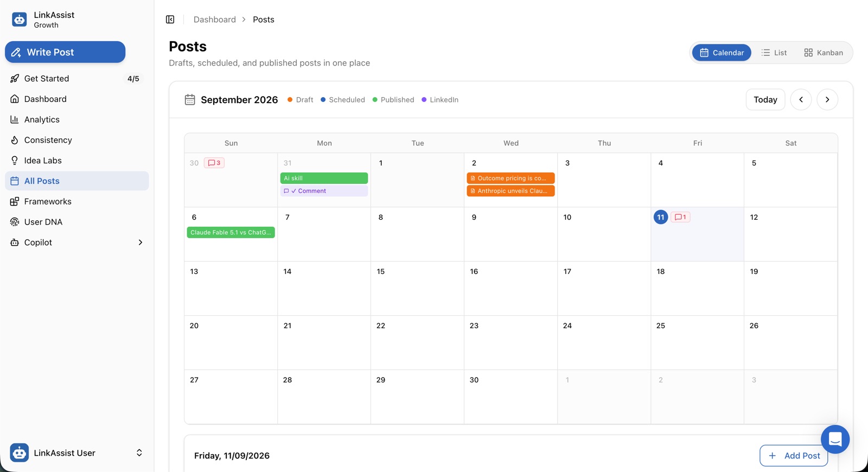Click Add Post button

pyautogui.click(x=794, y=456)
